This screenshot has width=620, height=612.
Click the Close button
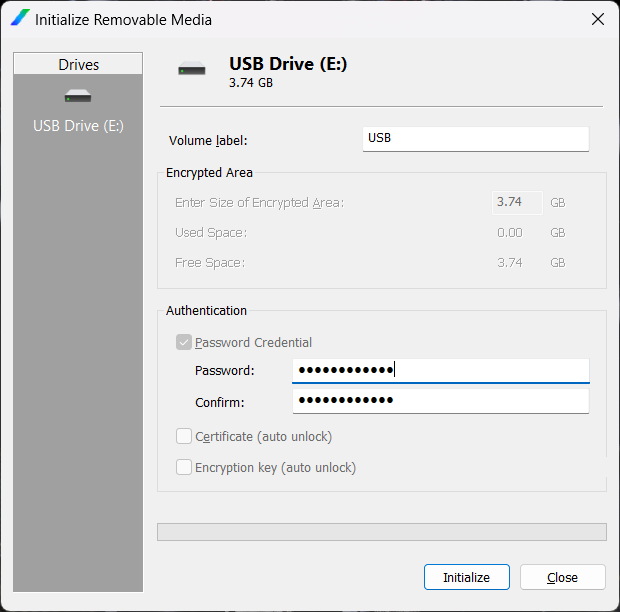563,577
